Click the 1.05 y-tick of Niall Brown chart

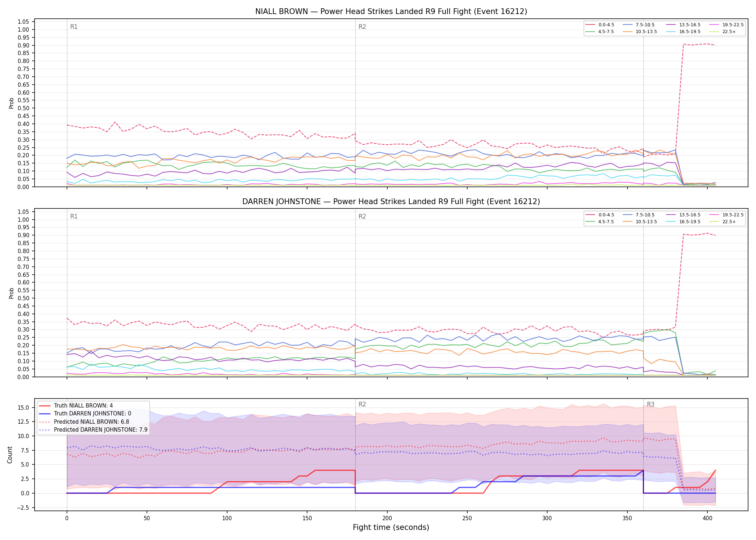click(23, 22)
